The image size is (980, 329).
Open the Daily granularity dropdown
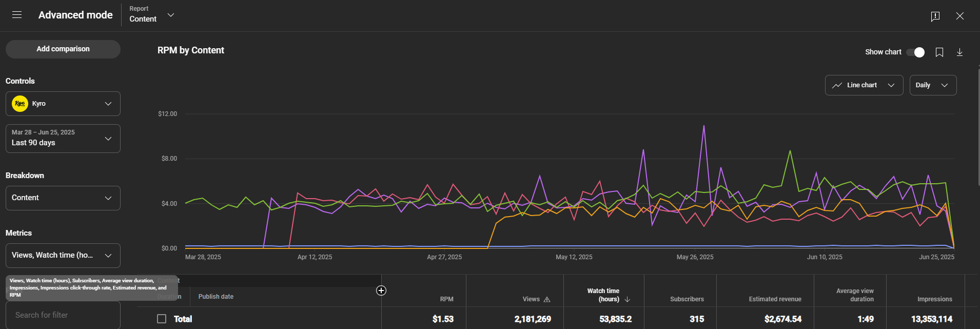click(x=933, y=85)
